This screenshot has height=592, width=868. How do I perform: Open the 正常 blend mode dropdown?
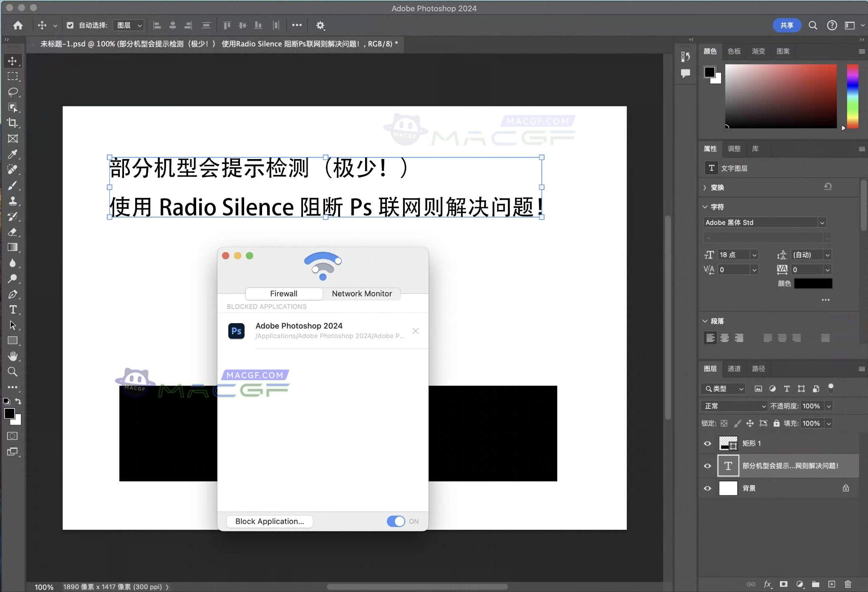(733, 406)
